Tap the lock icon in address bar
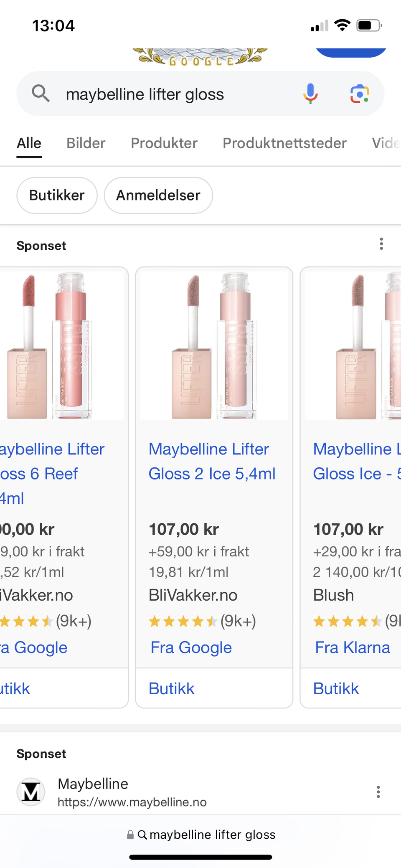This screenshot has height=868, width=401. click(x=130, y=835)
